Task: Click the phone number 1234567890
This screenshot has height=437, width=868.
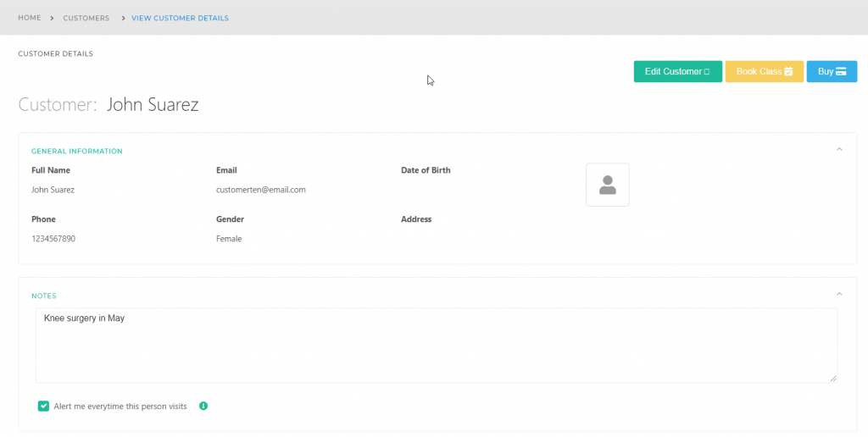Action: coord(53,239)
